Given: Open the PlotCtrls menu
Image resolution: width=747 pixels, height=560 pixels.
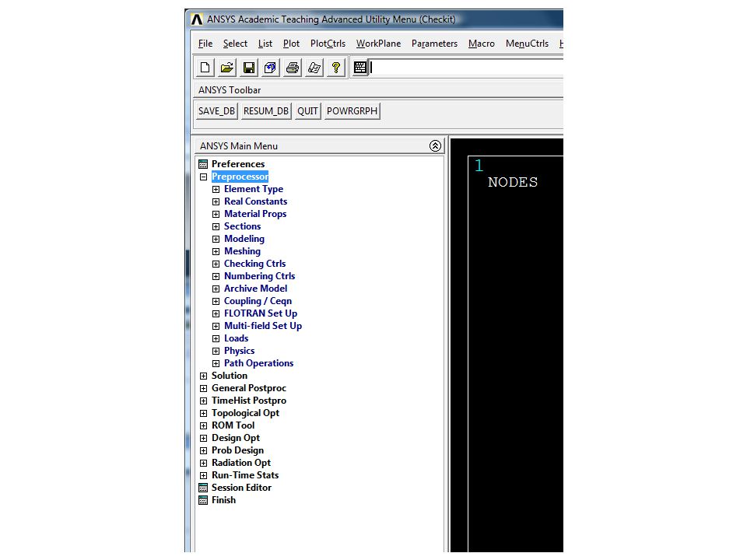Looking at the screenshot, I should (x=328, y=44).
